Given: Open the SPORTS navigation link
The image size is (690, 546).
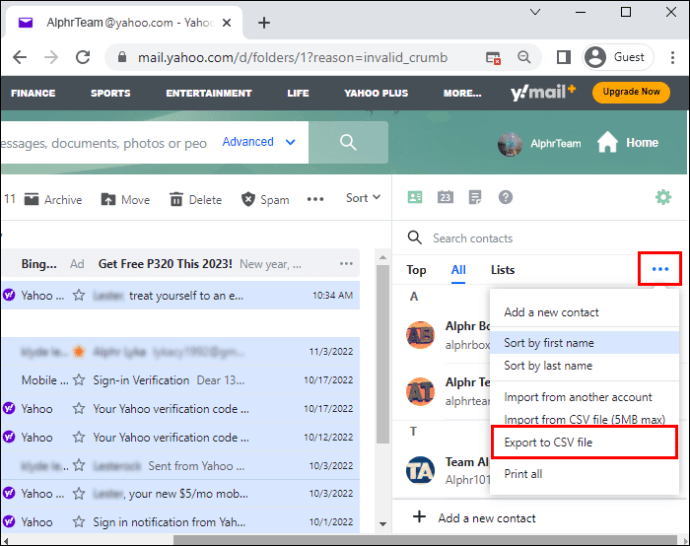Looking at the screenshot, I should click(110, 93).
